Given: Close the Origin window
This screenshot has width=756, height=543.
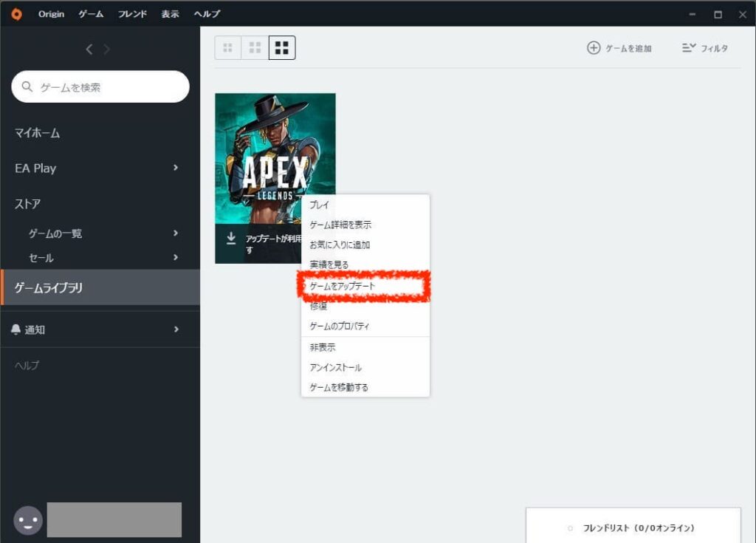Looking at the screenshot, I should point(743,14).
